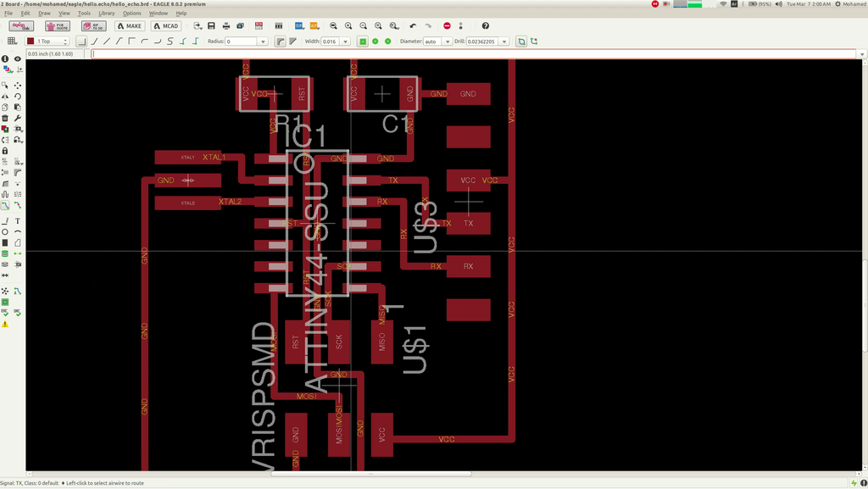Select the Mirror tool

(5, 97)
